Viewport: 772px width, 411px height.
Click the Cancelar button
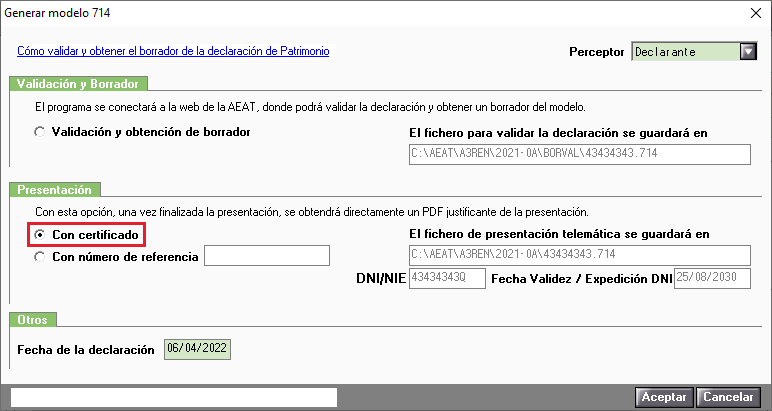(728, 397)
